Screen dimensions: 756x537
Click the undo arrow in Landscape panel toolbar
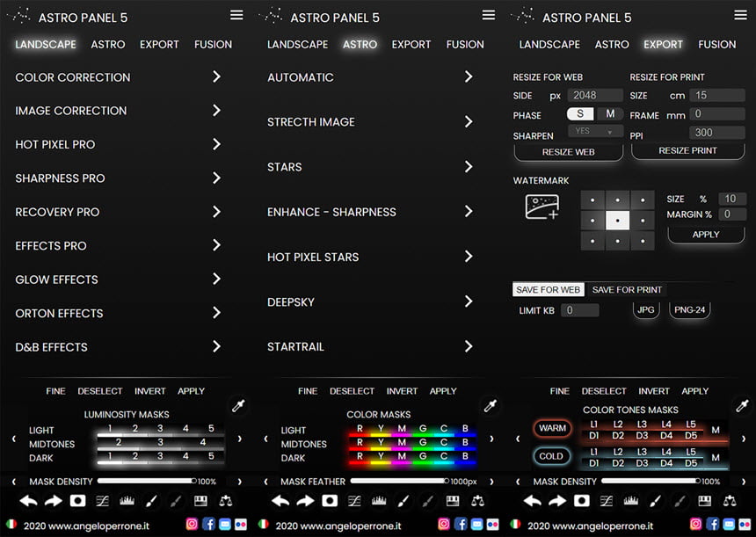tap(28, 501)
